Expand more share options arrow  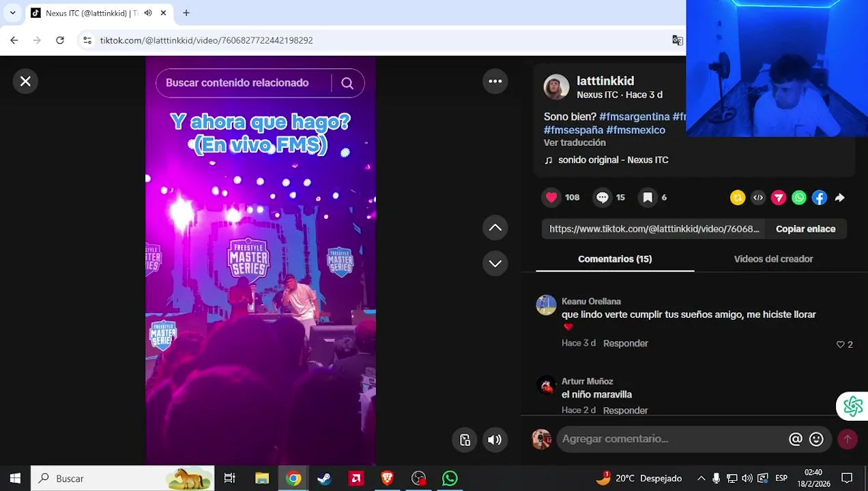pos(840,198)
